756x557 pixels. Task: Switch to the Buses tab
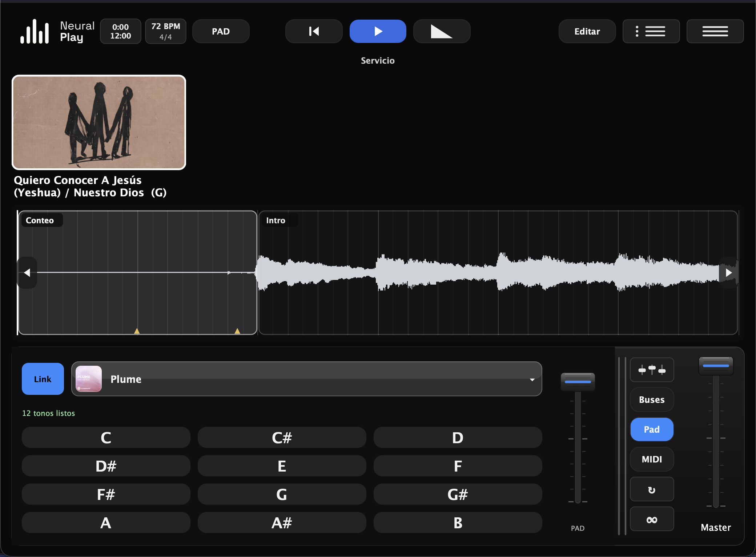[x=652, y=400]
